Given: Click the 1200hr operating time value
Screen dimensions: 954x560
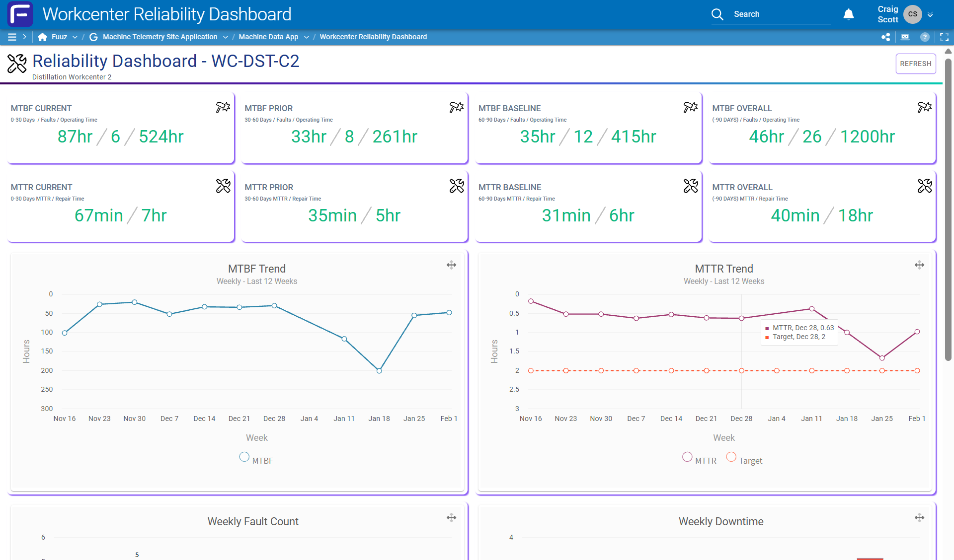Looking at the screenshot, I should [x=868, y=137].
